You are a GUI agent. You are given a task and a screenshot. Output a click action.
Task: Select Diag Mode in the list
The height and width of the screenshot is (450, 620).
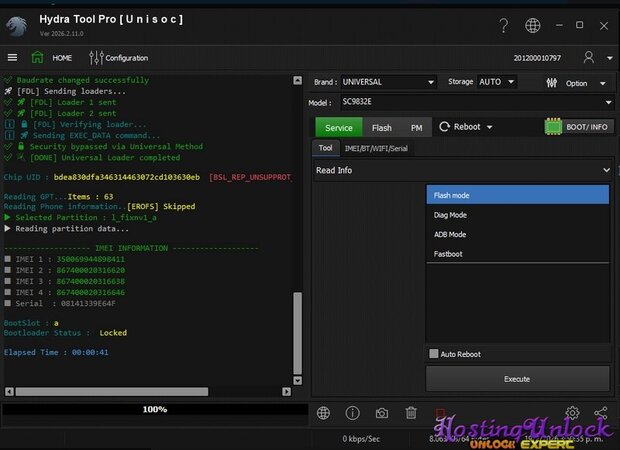[x=450, y=215]
